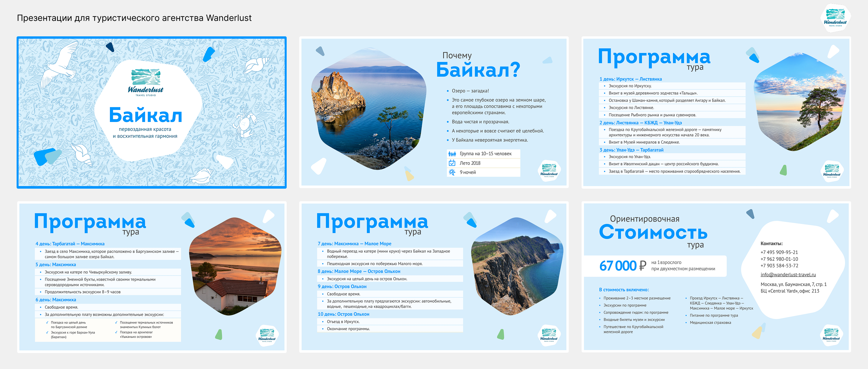This screenshot has width=868, height=369.
Task: Click the heading 9 день: Остров Ольхон
Action: (342, 287)
